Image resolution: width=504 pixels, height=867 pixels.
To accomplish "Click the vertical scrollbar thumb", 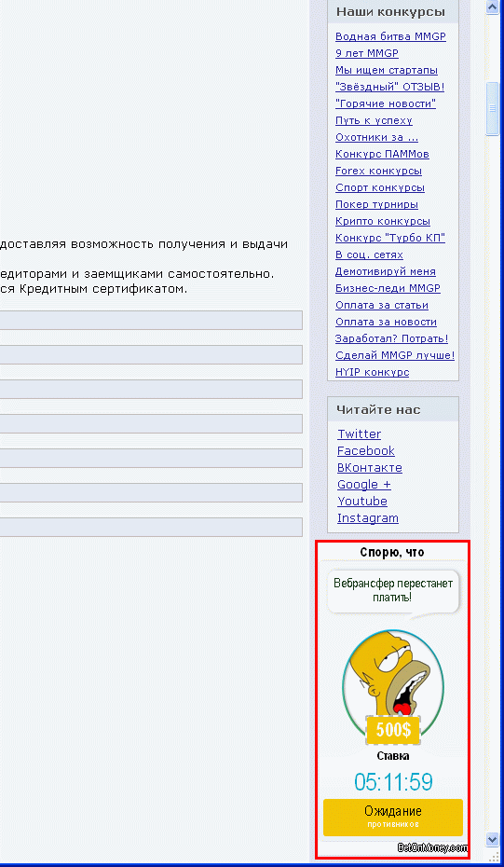I will pos(493,108).
